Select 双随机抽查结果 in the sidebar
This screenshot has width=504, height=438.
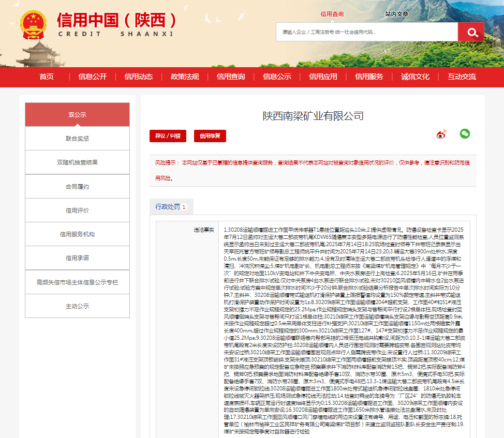click(x=78, y=162)
